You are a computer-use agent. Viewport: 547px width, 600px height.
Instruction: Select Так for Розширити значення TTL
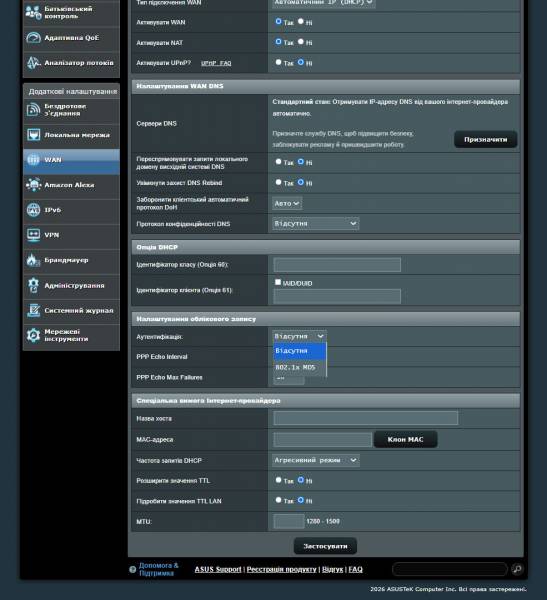[x=278, y=480]
